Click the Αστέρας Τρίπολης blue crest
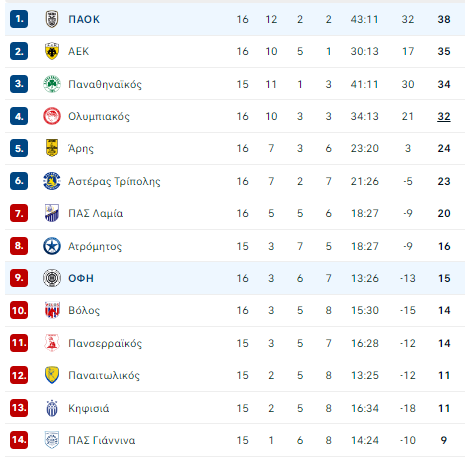Screen dimensions: 465x458 click(x=52, y=181)
